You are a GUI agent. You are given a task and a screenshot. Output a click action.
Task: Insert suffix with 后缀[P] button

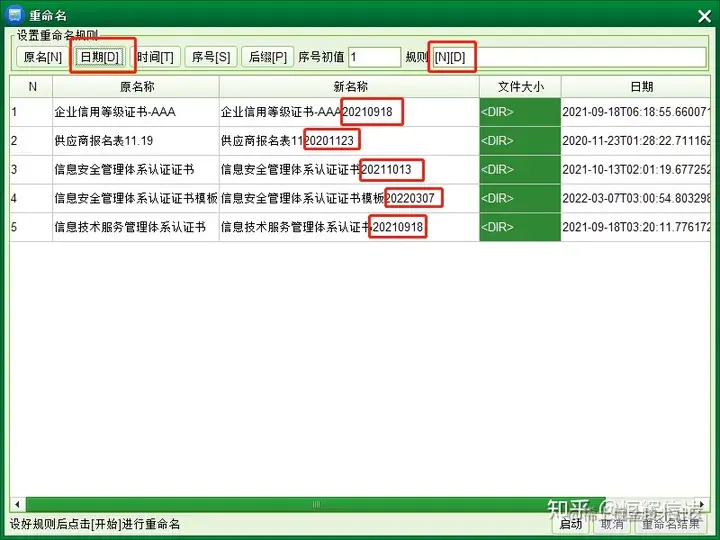click(268, 57)
